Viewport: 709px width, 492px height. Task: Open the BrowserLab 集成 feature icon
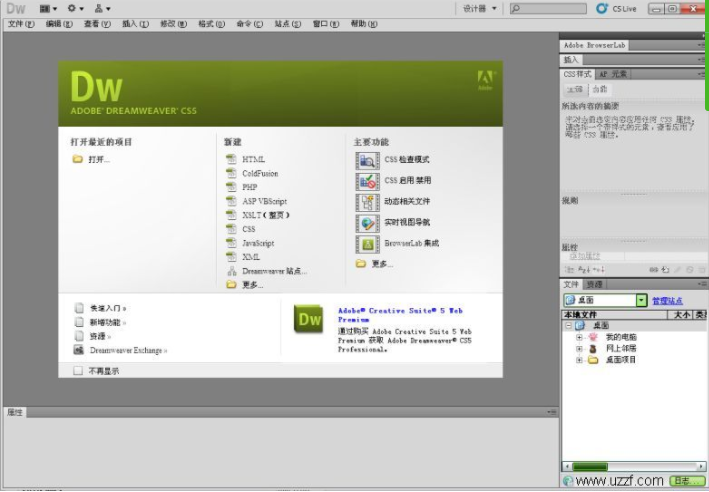tap(367, 243)
